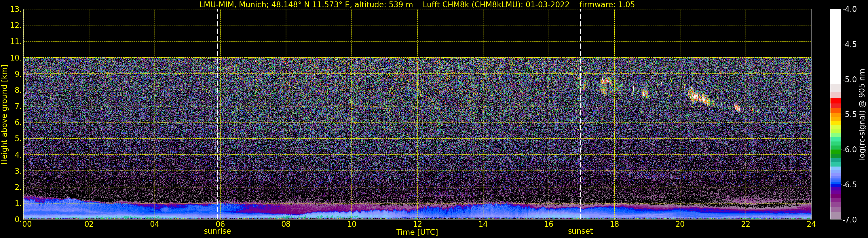Click the '14' time axis tick label

[x=483, y=224]
